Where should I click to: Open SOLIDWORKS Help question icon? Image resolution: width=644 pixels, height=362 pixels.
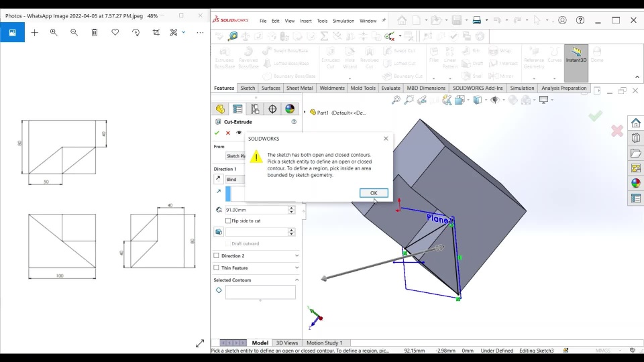580,20
